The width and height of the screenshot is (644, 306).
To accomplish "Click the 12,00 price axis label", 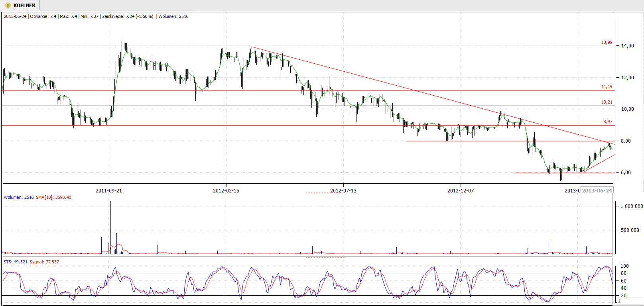I will point(627,77).
